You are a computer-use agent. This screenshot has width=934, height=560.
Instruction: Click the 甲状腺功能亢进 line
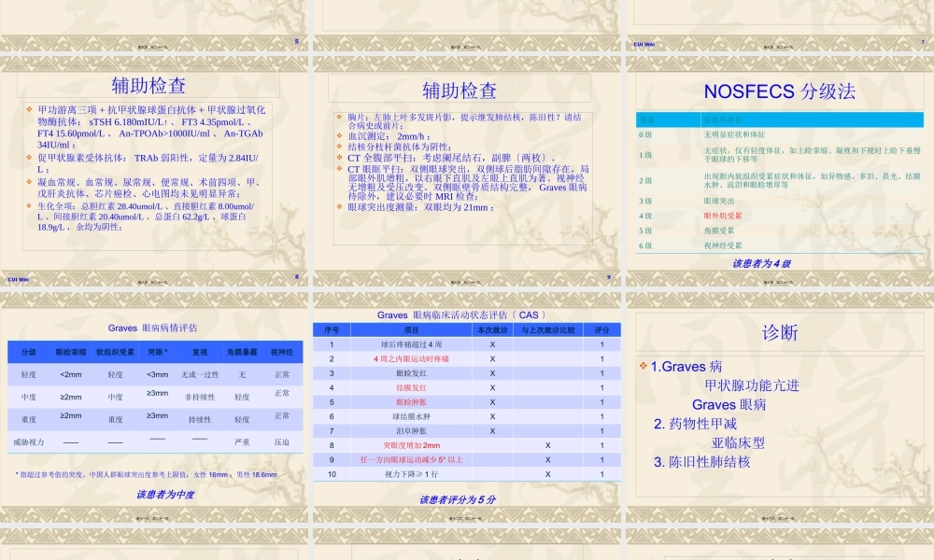[752, 385]
